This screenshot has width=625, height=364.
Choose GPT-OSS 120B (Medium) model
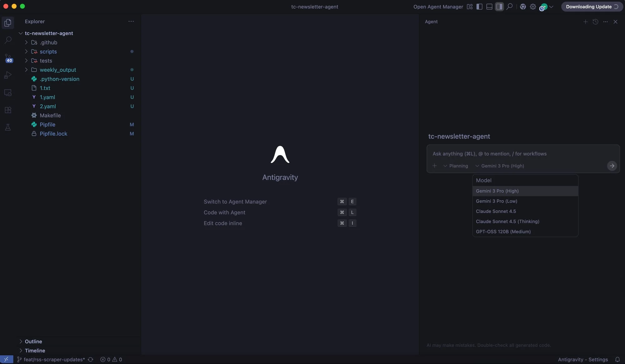503,232
